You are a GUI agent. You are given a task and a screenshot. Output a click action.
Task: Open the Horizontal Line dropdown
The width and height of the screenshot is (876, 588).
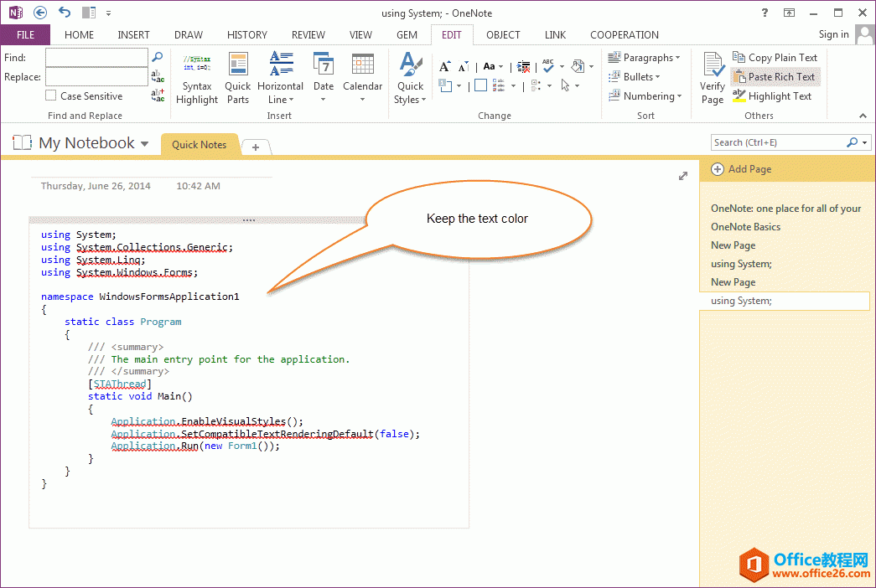pos(280,79)
